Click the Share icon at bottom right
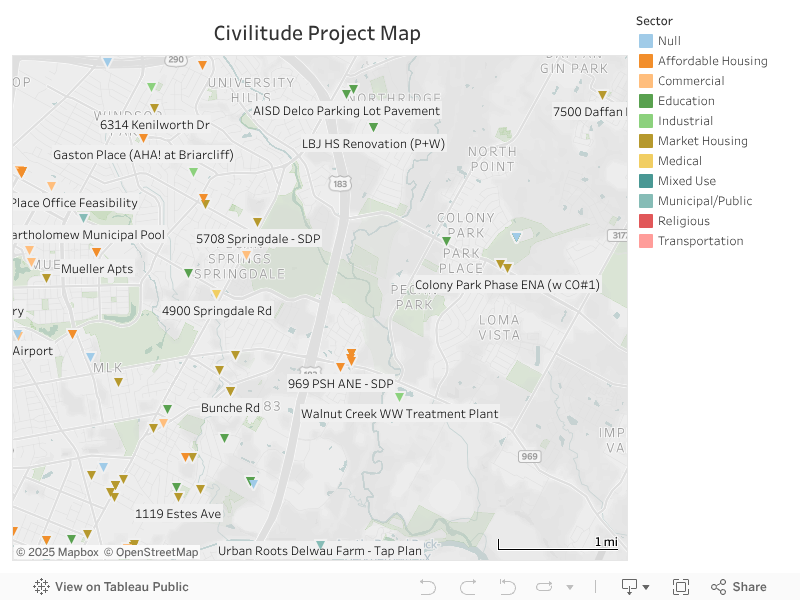The image size is (800, 600). click(x=738, y=587)
